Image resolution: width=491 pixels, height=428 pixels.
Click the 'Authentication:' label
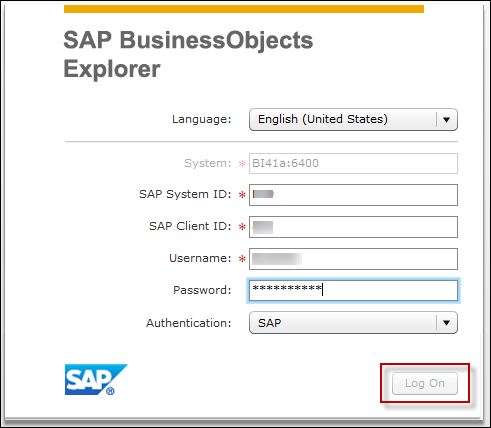pyautogui.click(x=189, y=323)
